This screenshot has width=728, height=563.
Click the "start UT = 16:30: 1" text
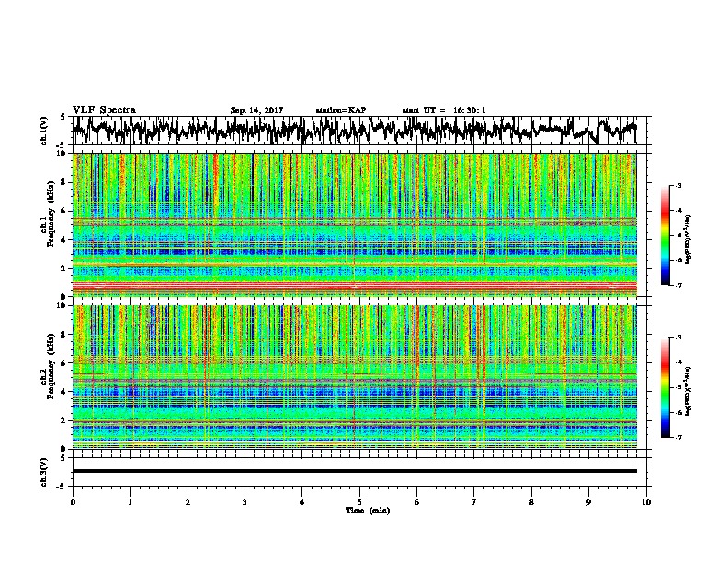pos(444,110)
